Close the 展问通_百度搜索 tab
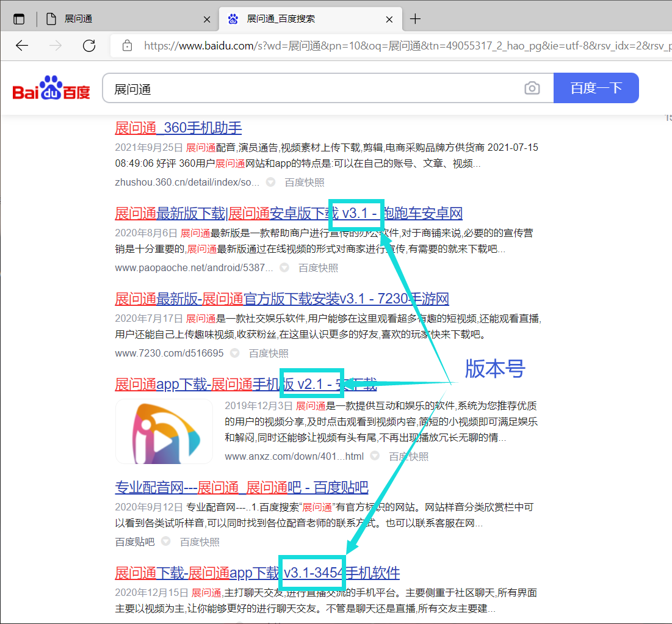Image resolution: width=672 pixels, height=624 pixels. click(x=389, y=20)
